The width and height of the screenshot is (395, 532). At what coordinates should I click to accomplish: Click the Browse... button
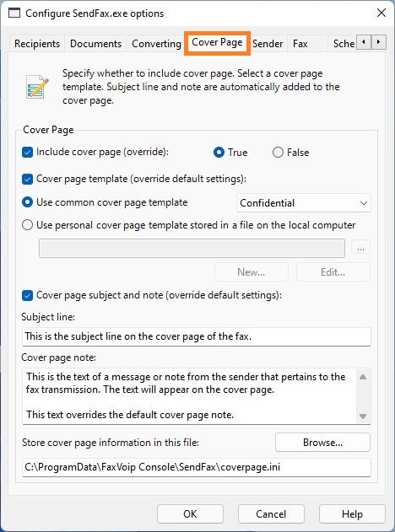pyautogui.click(x=322, y=443)
